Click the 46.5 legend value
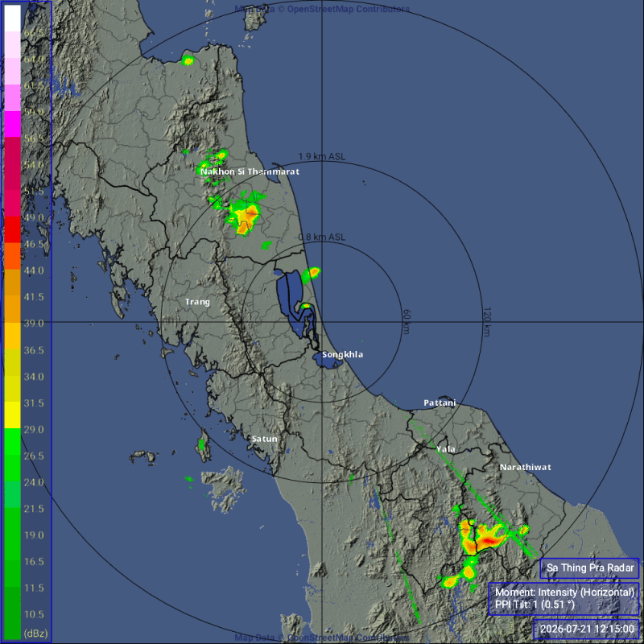This screenshot has width=644, height=644. 34,244
